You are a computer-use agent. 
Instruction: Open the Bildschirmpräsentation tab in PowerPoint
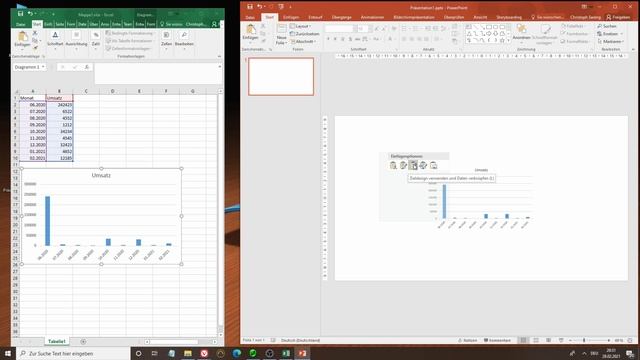(414, 17)
